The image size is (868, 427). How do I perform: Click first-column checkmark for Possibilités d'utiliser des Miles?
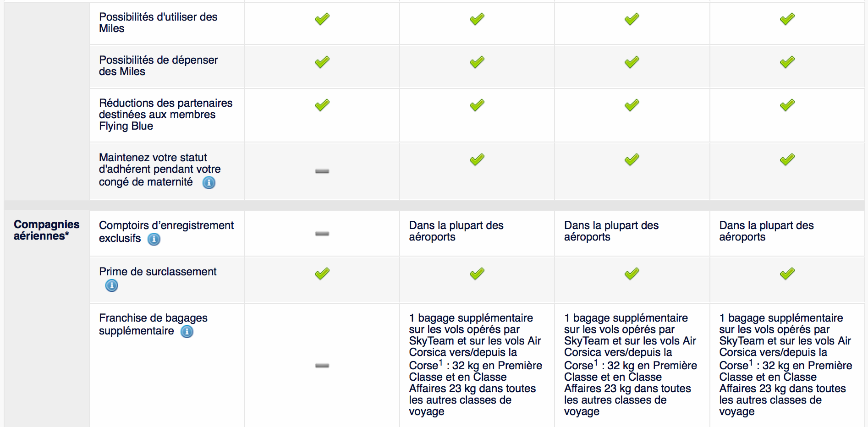pyautogui.click(x=322, y=19)
